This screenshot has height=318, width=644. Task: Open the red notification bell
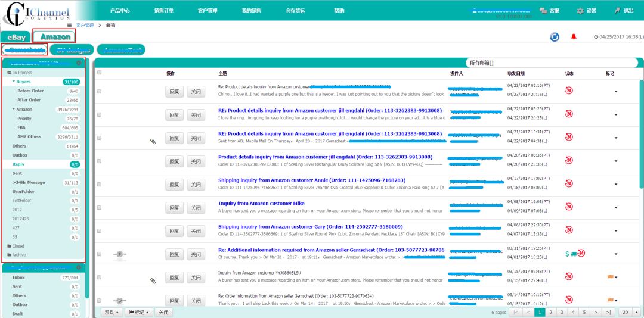(x=574, y=36)
